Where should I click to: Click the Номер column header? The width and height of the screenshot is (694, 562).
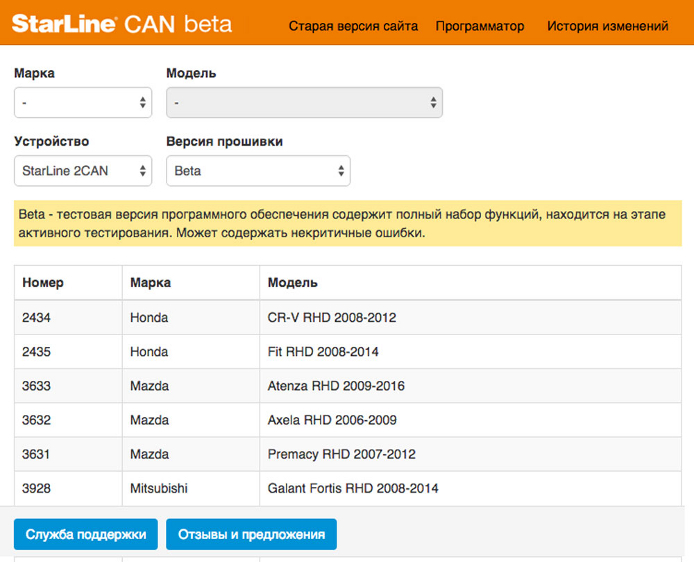point(43,282)
